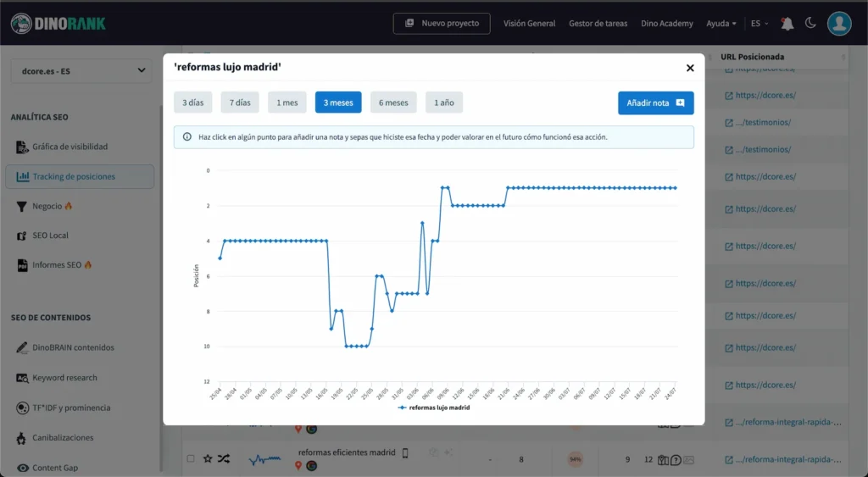
Task: Click the shuffle icon on the bottom row
Action: click(x=224, y=458)
